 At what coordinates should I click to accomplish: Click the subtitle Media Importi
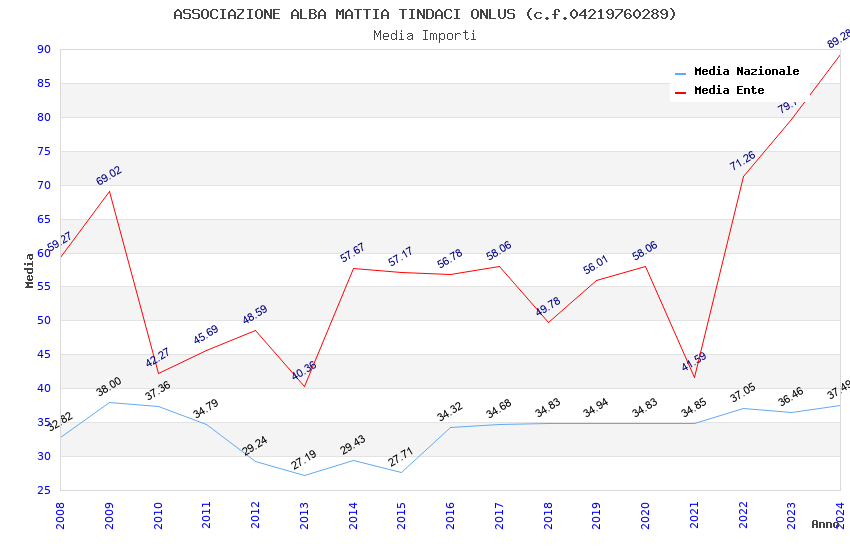click(425, 36)
